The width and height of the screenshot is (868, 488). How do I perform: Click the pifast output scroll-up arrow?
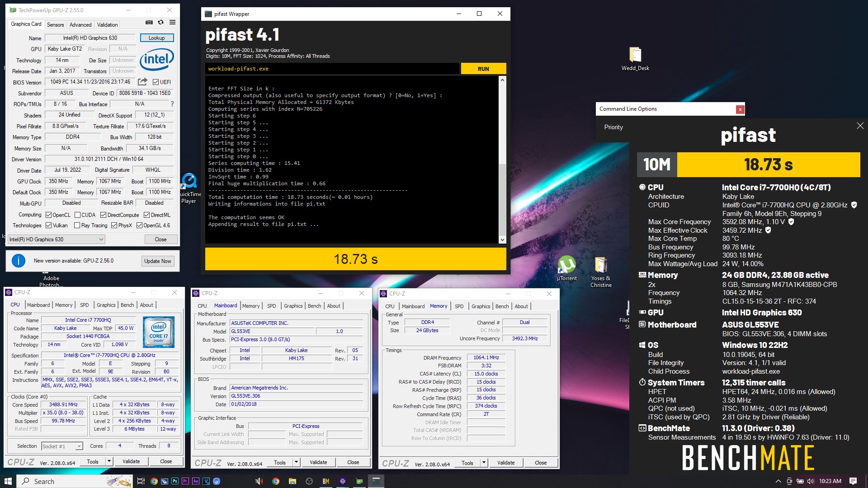pos(502,80)
